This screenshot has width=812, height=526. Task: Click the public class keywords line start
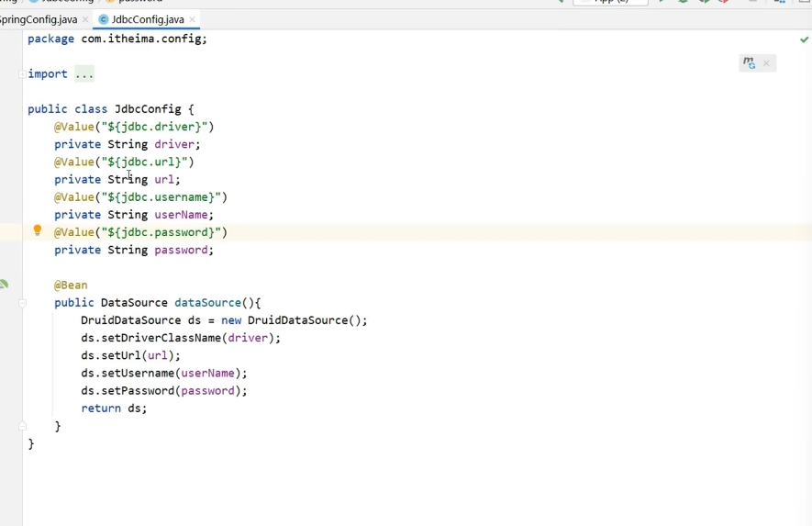coord(67,109)
